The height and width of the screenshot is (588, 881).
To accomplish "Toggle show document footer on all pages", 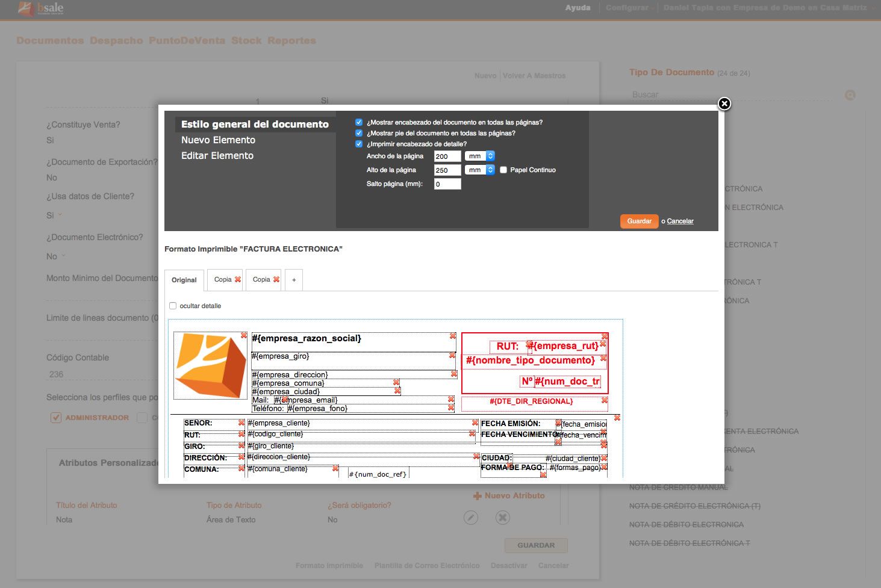I will pos(359,133).
